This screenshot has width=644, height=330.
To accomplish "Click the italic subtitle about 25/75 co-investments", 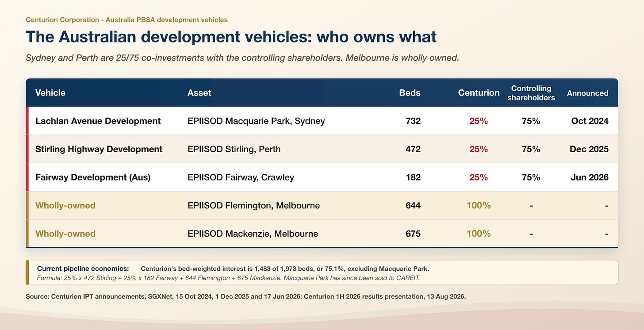I will click(242, 58).
